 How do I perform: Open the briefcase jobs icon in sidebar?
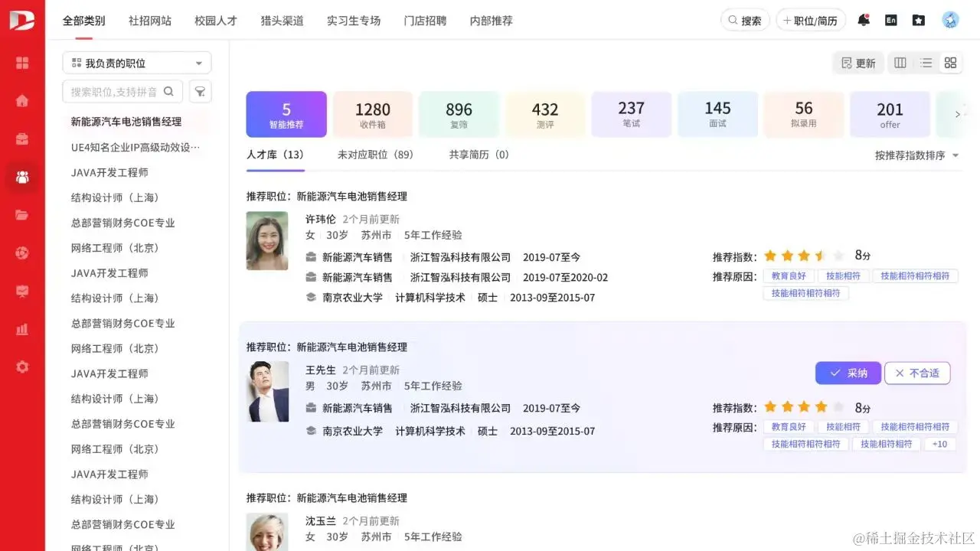click(x=21, y=138)
